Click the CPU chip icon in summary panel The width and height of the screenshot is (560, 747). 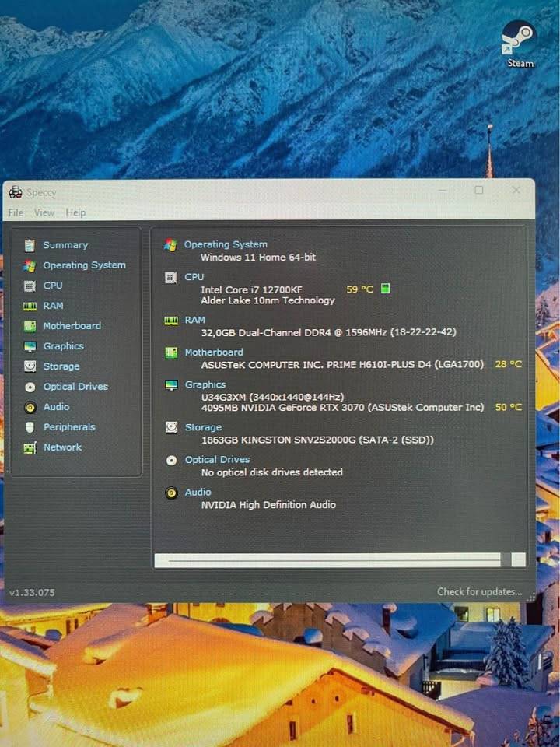click(170, 277)
